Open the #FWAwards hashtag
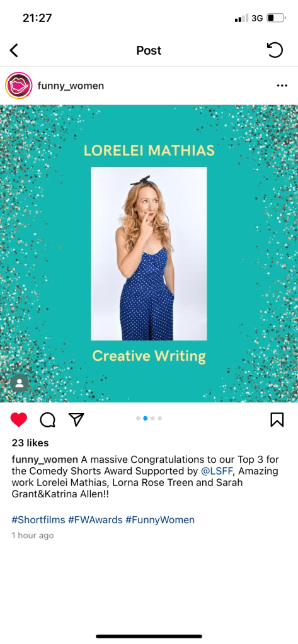Image resolution: width=298 pixels, height=644 pixels. tap(95, 520)
